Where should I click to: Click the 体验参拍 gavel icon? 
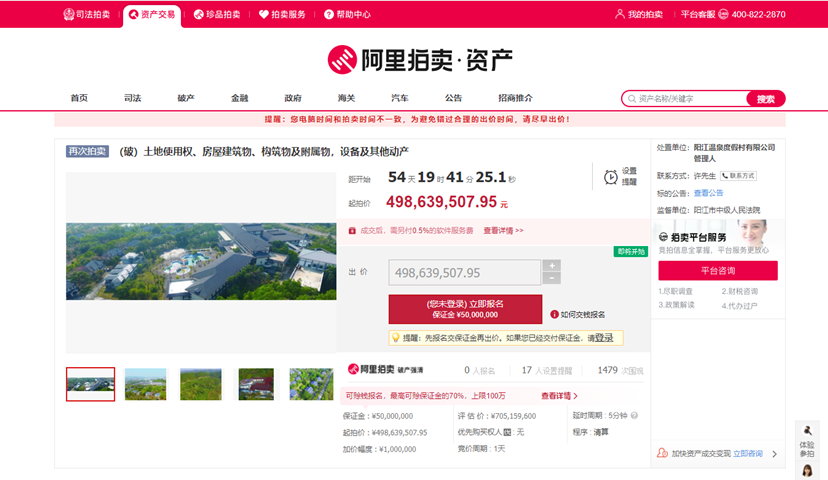pos(807,430)
